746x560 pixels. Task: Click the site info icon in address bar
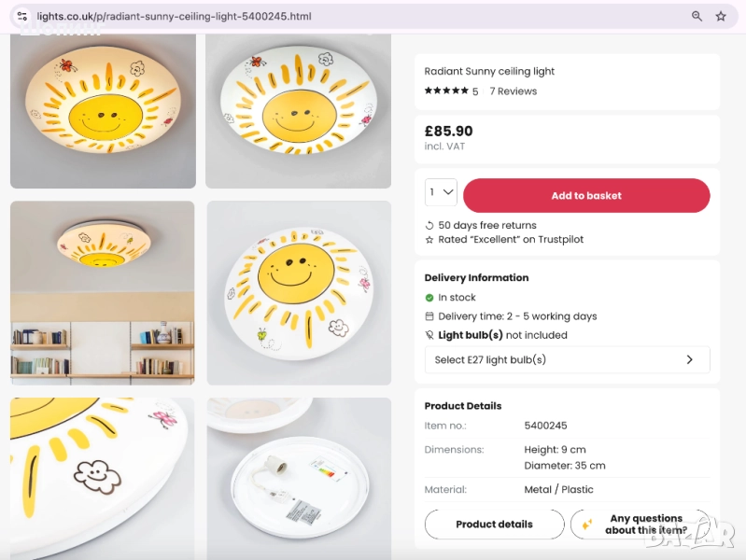[22, 16]
